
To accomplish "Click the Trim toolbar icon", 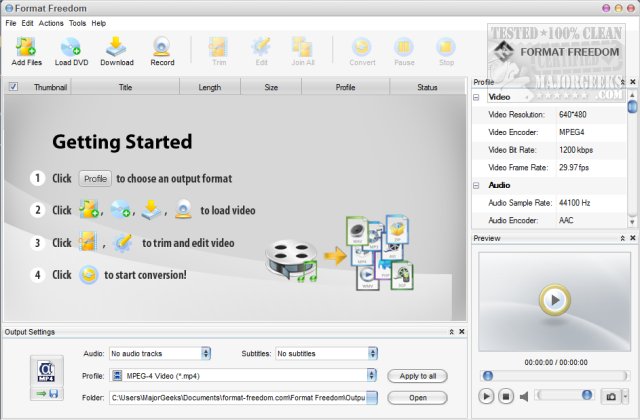I will (x=218, y=47).
